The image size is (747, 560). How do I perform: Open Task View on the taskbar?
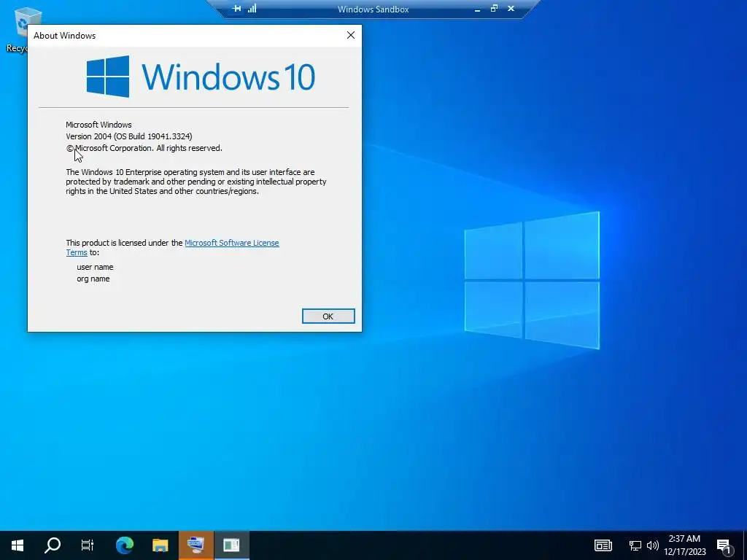88,545
